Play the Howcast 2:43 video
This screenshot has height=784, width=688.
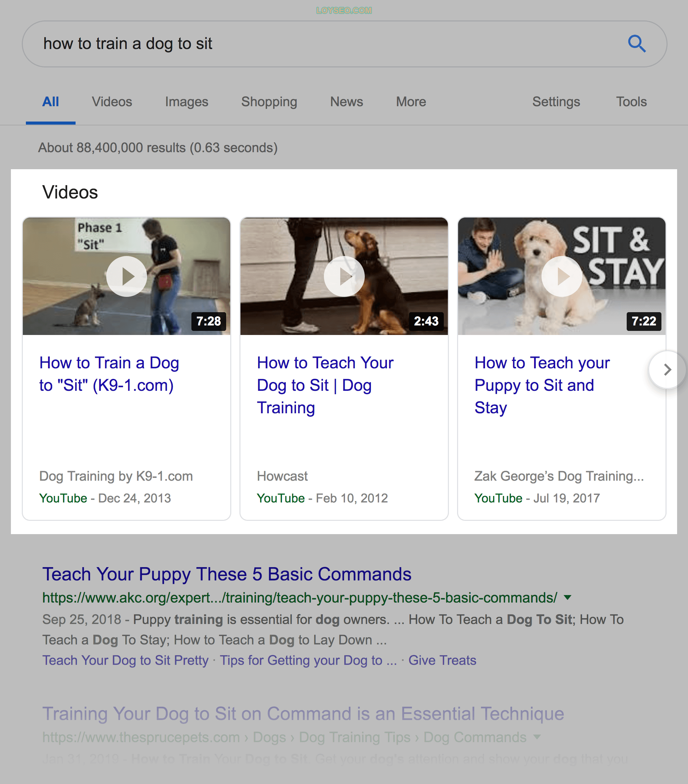tap(344, 276)
